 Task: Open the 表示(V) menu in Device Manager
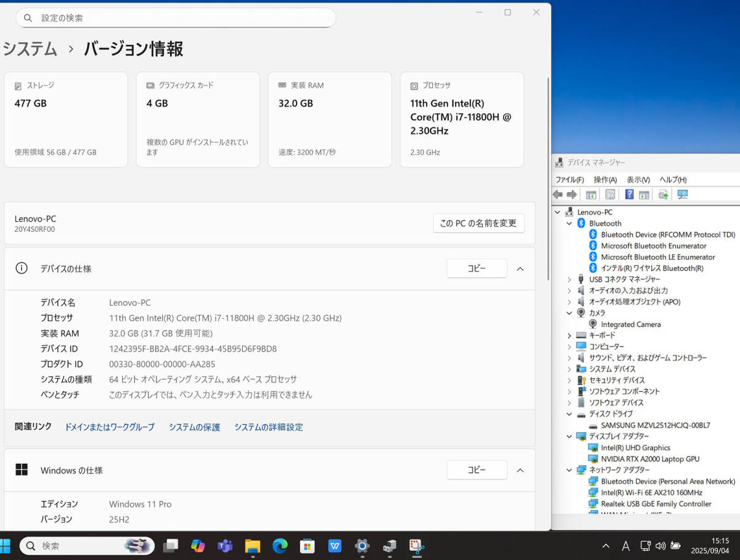click(638, 179)
